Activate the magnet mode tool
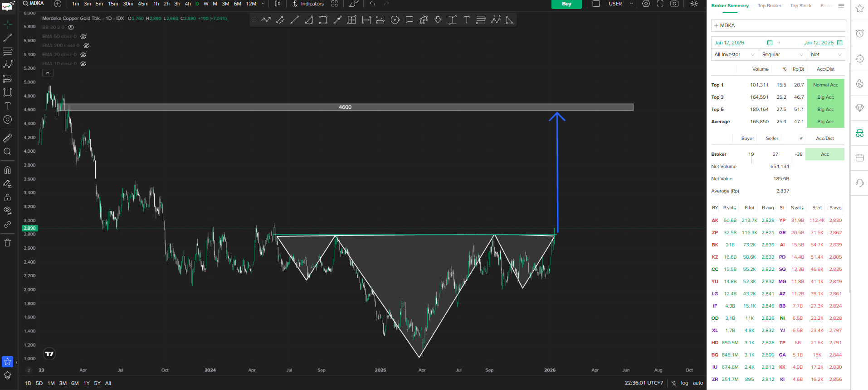Viewport: 868px width, 390px height. pyautogui.click(x=8, y=170)
